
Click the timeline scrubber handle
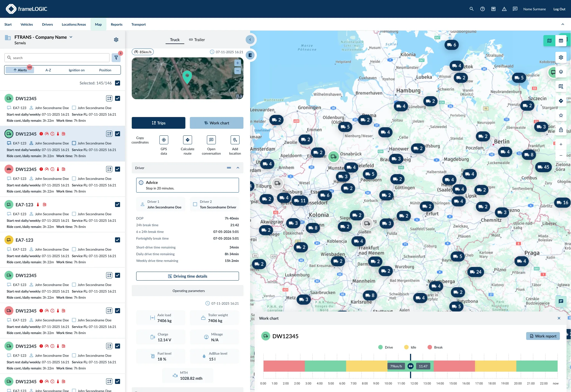click(410, 366)
